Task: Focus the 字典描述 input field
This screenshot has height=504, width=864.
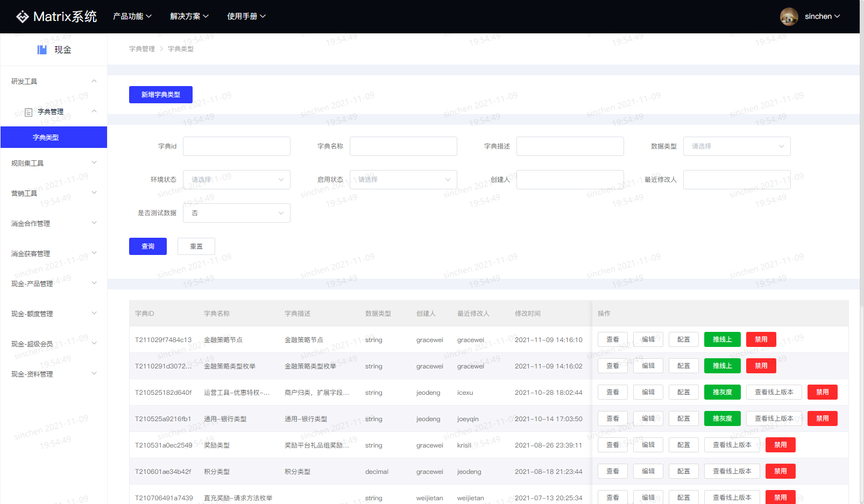Action: pyautogui.click(x=570, y=146)
